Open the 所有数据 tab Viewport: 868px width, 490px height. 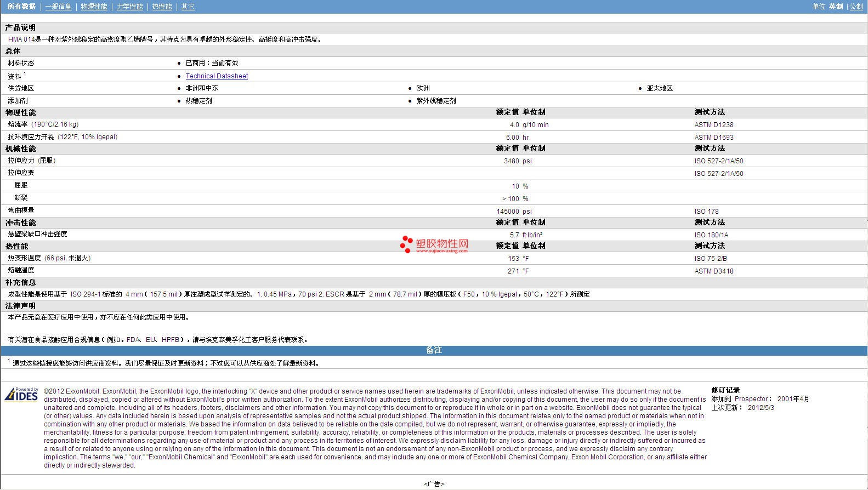[21, 7]
